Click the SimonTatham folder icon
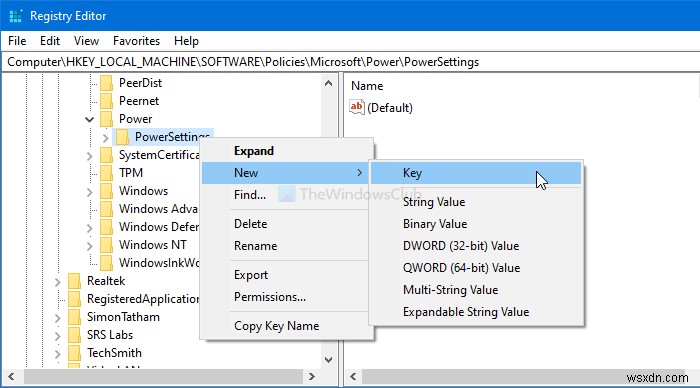The width and height of the screenshot is (700, 388). pyautogui.click(x=74, y=317)
